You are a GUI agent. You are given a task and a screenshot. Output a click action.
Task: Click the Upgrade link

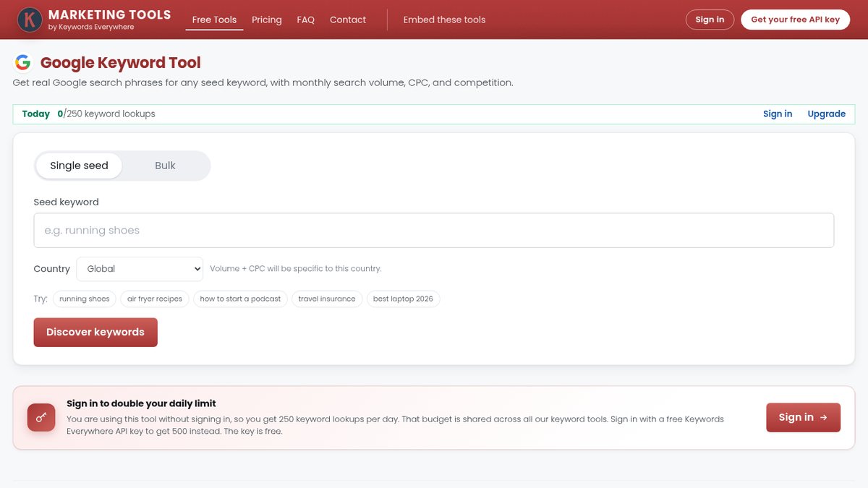click(x=826, y=114)
